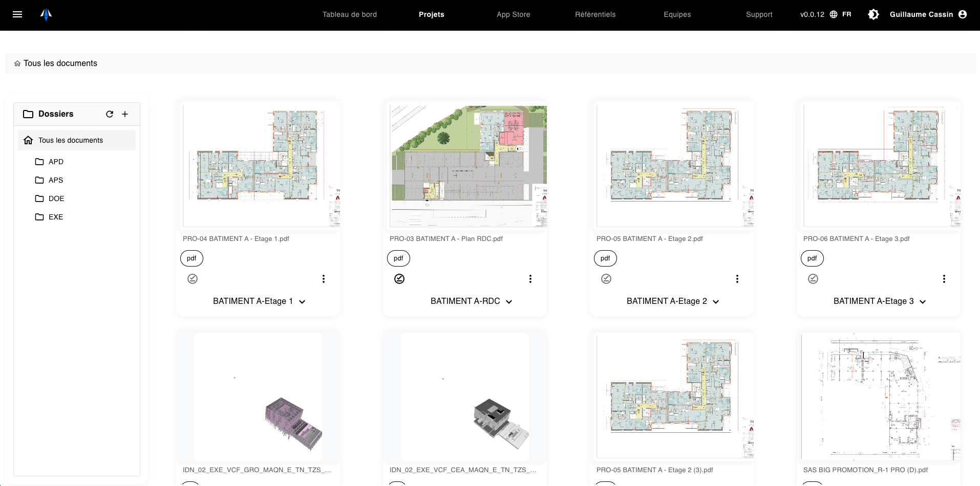Open the user account profile icon

point(964,14)
